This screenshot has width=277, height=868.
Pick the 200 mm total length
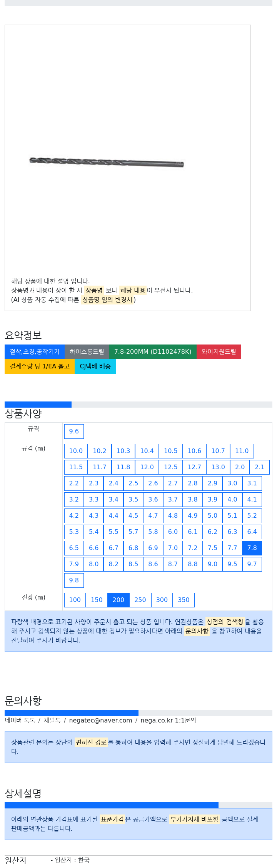(x=118, y=600)
